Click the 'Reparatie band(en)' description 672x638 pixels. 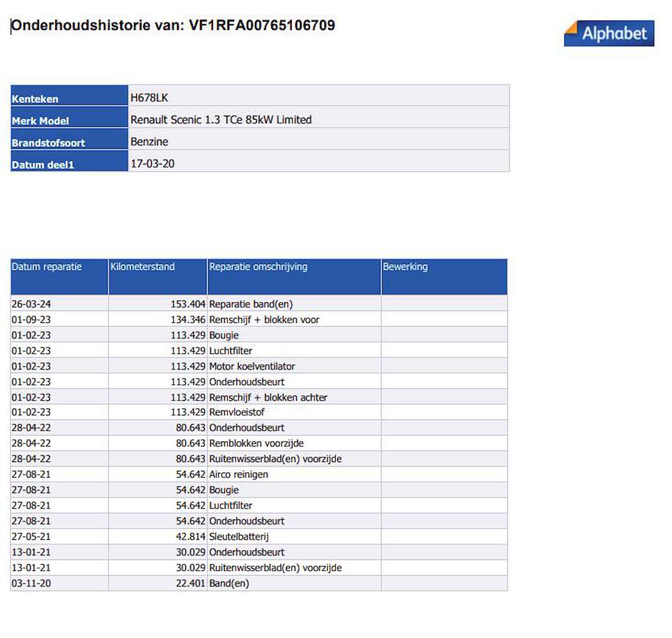[251, 304]
